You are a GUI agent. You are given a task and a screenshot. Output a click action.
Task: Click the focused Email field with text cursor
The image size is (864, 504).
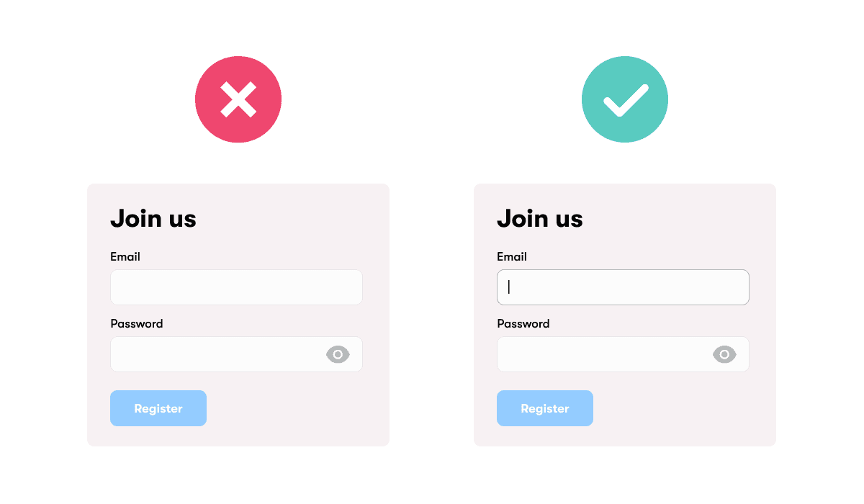point(623,287)
